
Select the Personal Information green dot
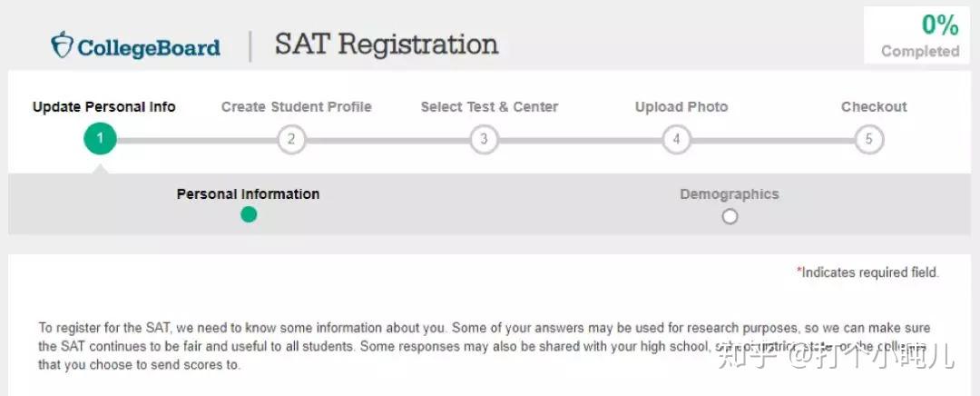(x=249, y=215)
